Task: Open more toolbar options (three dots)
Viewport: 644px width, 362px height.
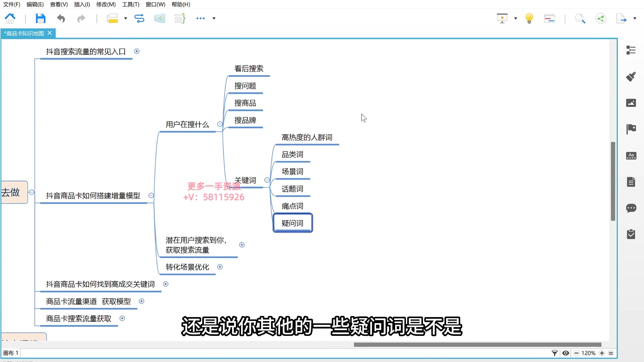Action: coord(201,18)
